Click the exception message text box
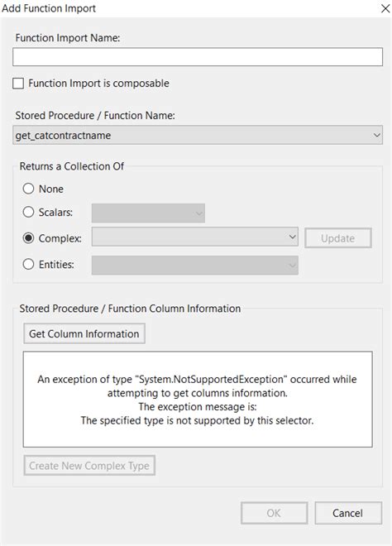 (198, 399)
